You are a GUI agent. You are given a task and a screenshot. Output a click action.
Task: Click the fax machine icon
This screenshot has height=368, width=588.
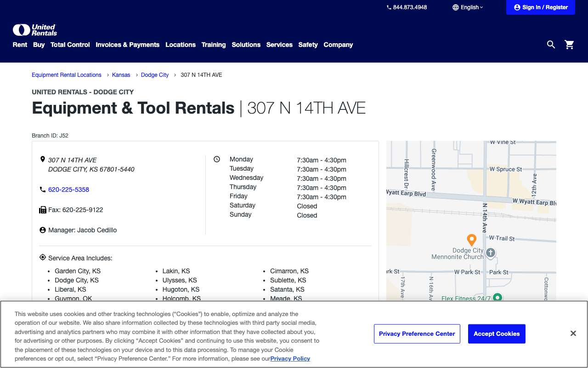pos(43,210)
